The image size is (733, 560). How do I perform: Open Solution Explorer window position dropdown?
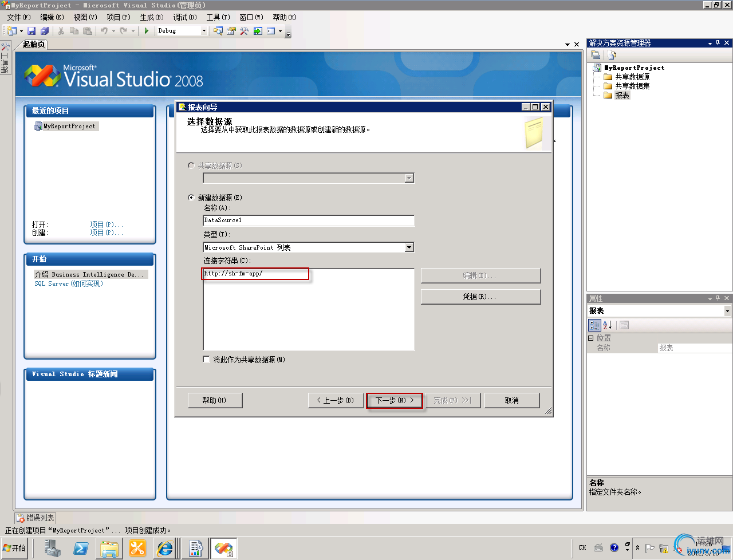[710, 43]
